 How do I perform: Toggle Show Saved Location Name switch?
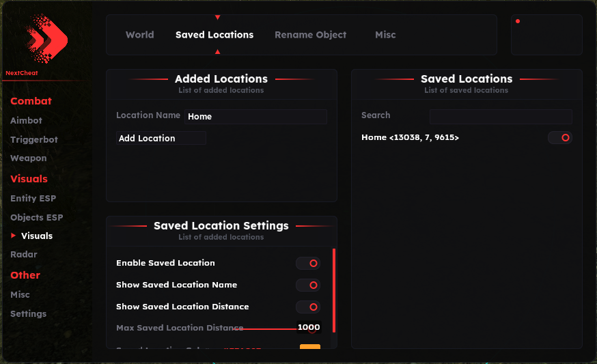click(x=308, y=285)
